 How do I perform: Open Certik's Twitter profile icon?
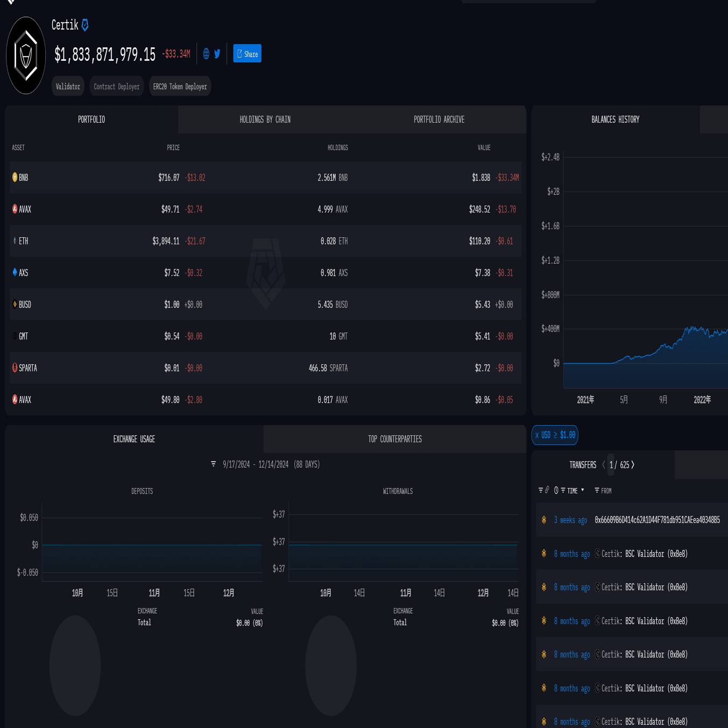pyautogui.click(x=217, y=54)
